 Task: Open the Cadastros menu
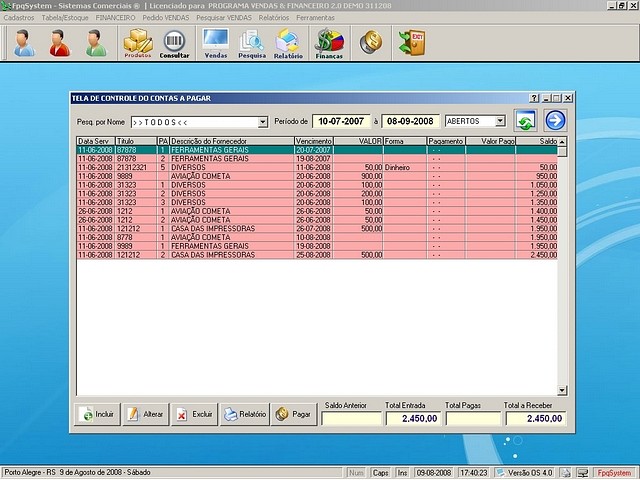click(x=20, y=18)
